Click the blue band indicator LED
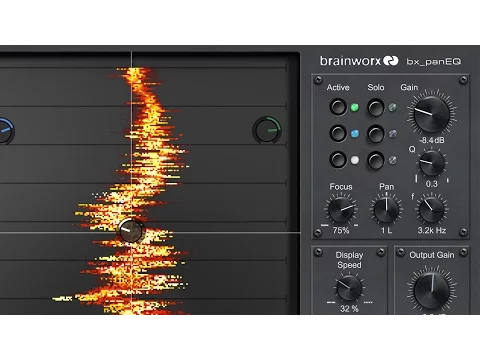This screenshot has width=480, height=360. tap(355, 134)
